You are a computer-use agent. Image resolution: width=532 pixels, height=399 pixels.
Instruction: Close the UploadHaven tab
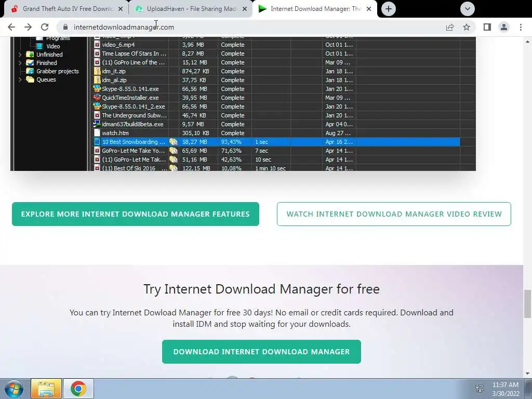[x=245, y=9]
